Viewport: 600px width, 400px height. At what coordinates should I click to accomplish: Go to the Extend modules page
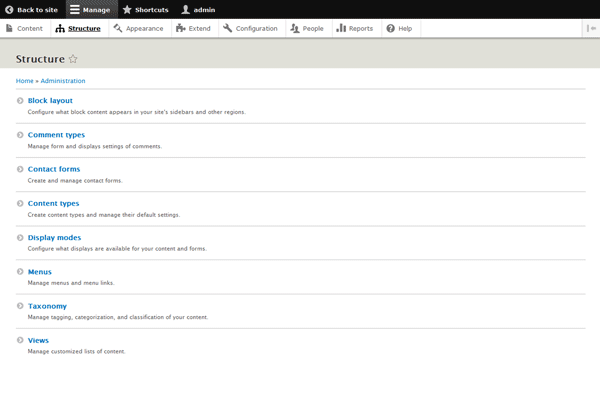coord(193,28)
